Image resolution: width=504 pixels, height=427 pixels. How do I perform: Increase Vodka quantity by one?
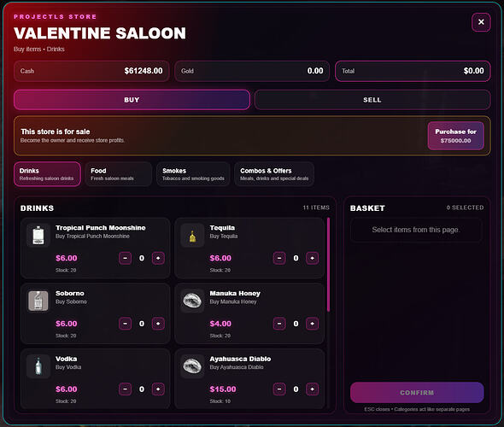[158, 389]
